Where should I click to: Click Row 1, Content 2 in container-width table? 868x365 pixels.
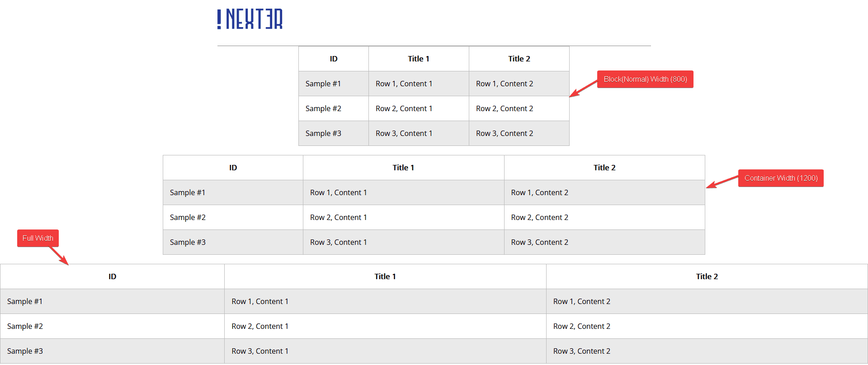point(604,192)
